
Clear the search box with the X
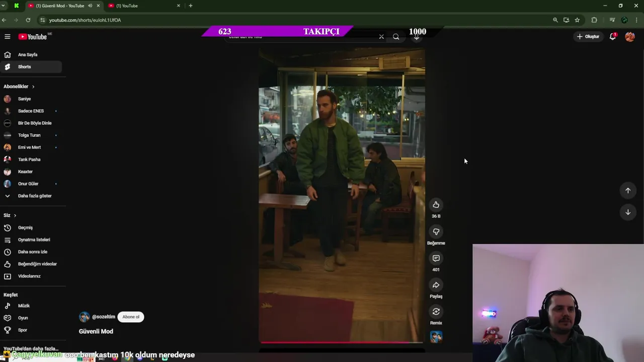[x=381, y=37]
